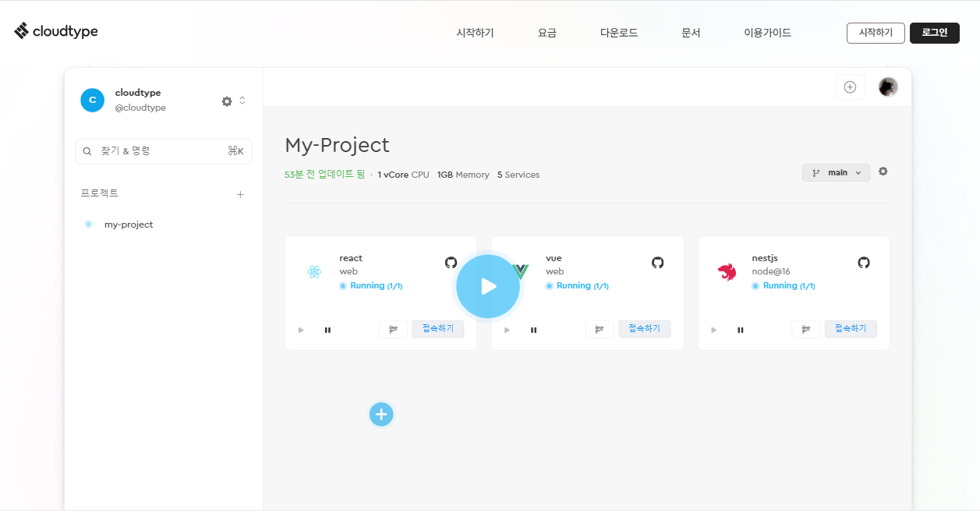This screenshot has width=980, height=520.
Task: Click the 로그인 button
Action: coord(934,33)
